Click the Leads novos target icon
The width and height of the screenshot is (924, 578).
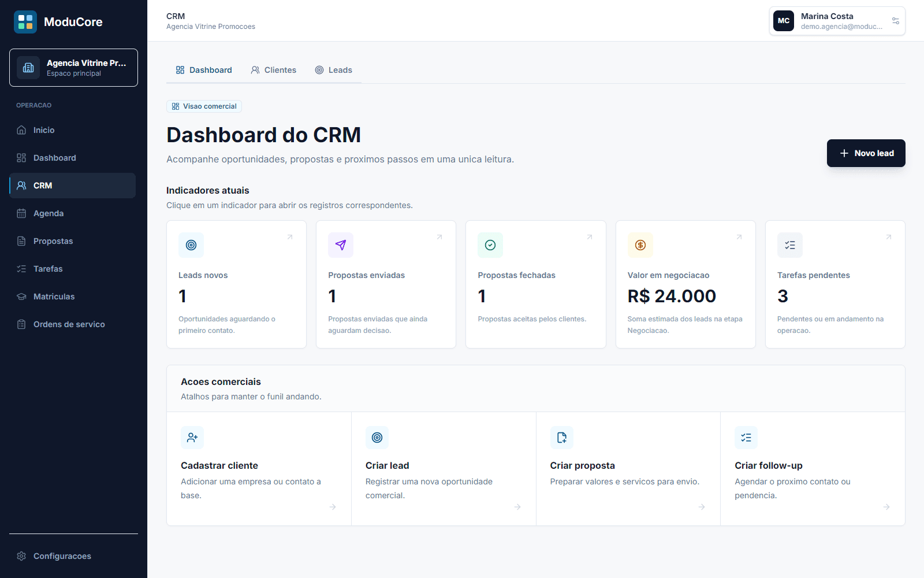pos(191,245)
